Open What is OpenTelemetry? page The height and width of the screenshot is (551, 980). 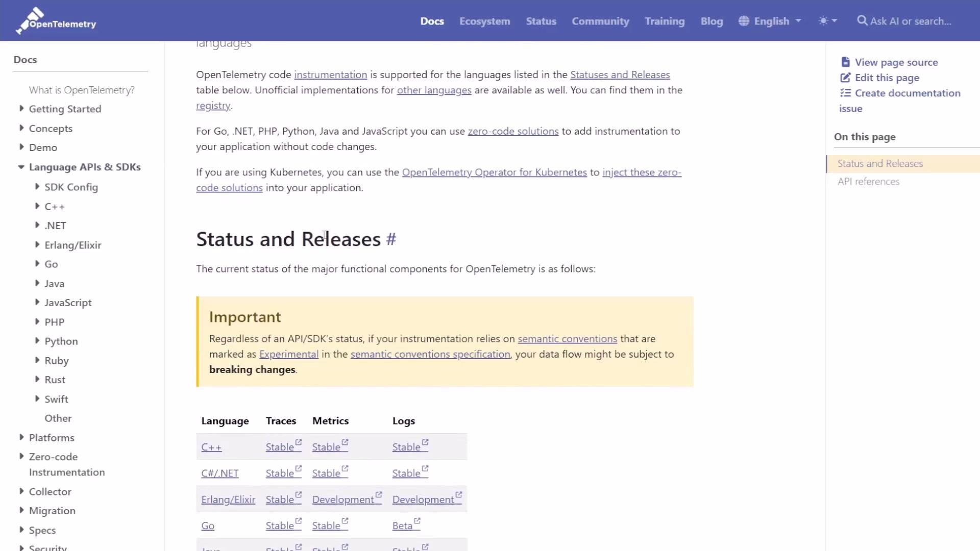point(82,90)
